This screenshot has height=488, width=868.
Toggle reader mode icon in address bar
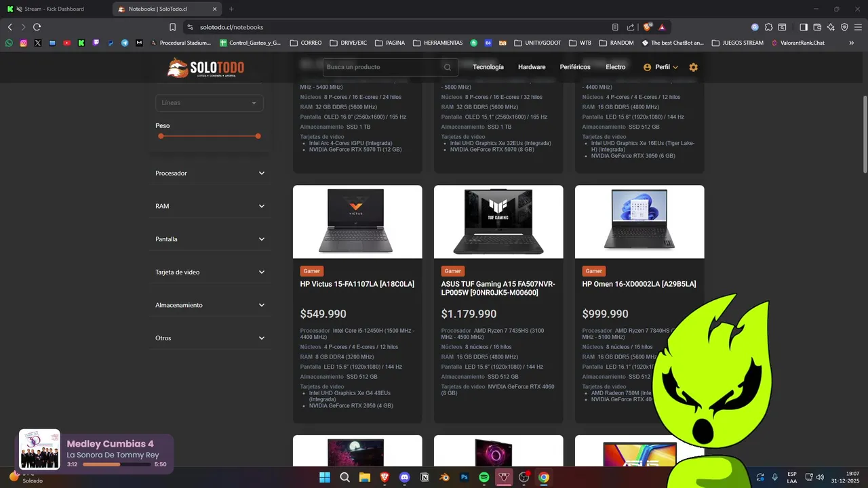pyautogui.click(x=615, y=27)
